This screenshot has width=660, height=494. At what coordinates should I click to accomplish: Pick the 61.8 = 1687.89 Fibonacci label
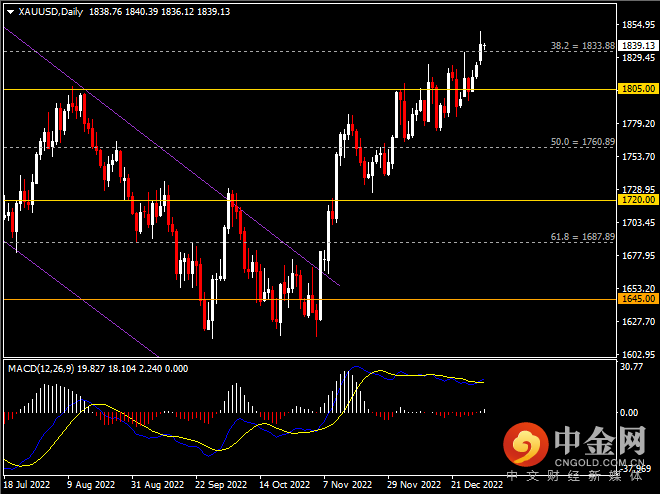point(582,237)
